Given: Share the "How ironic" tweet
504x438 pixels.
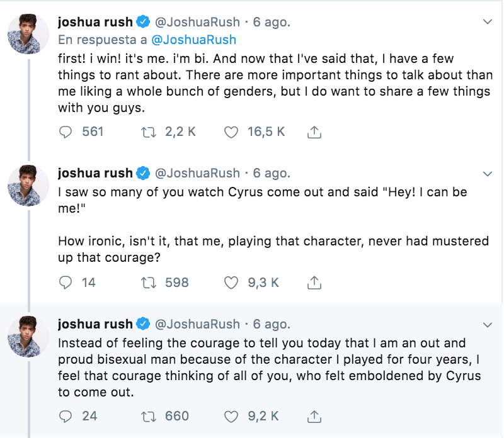Looking at the screenshot, I should [314, 283].
